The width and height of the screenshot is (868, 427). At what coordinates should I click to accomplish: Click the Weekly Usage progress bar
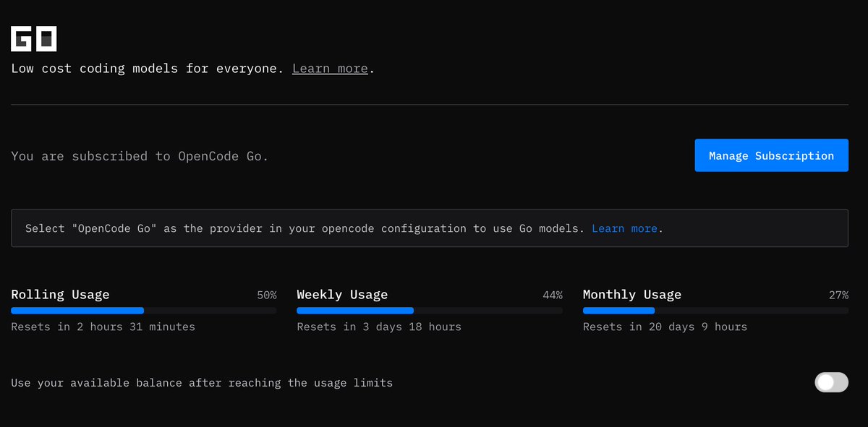(x=430, y=311)
